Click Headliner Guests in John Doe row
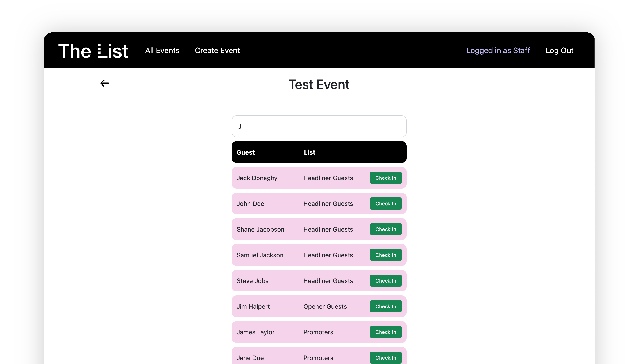Viewport: 639px width, 364px height. pyautogui.click(x=328, y=204)
